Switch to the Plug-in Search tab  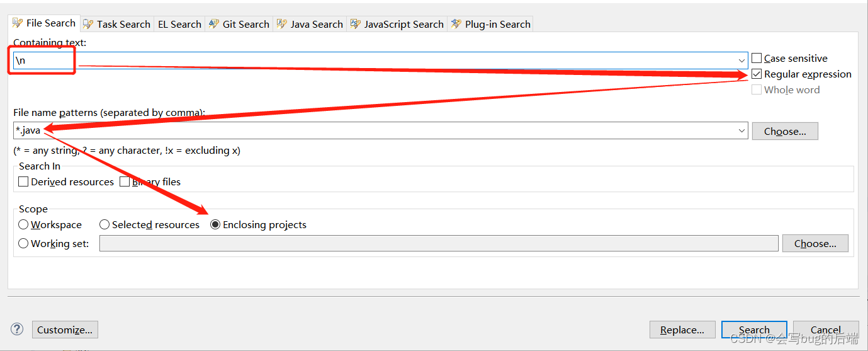click(x=490, y=25)
